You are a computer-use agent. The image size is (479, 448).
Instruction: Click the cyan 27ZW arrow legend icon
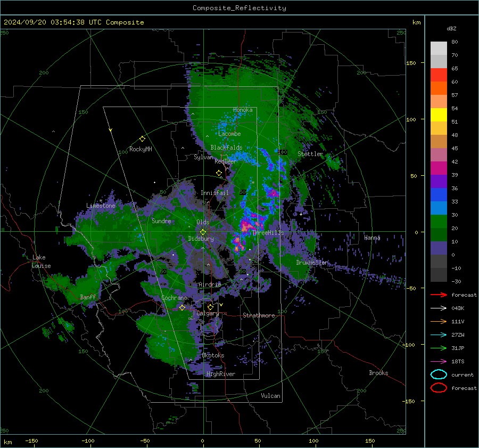click(x=439, y=335)
